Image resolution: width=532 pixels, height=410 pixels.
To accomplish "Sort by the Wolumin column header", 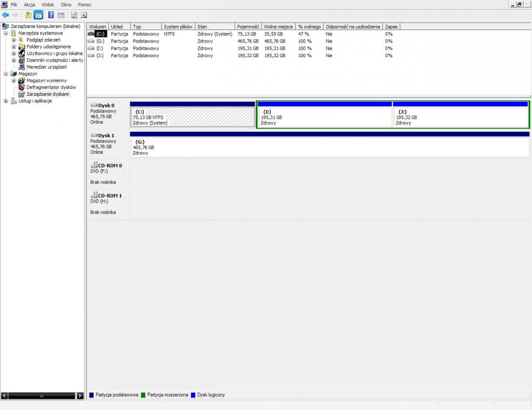I will pos(98,27).
